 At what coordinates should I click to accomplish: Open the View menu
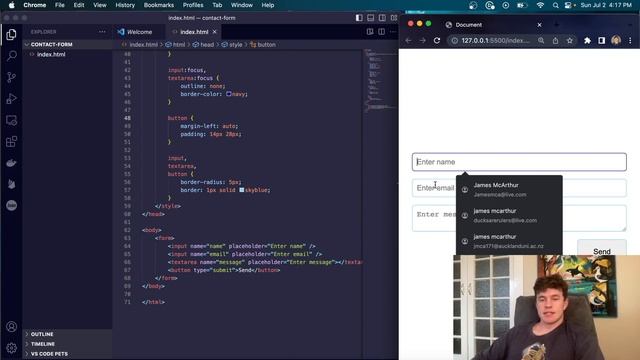click(100, 5)
